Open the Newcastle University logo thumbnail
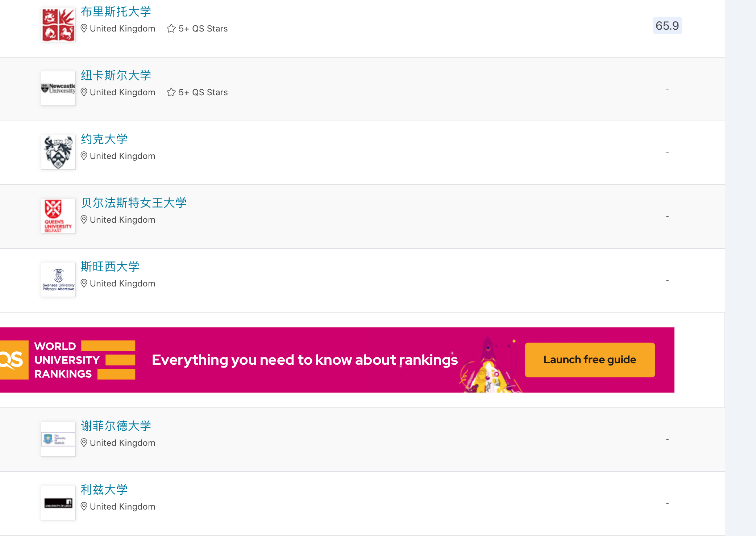The image size is (756, 536). click(x=58, y=88)
